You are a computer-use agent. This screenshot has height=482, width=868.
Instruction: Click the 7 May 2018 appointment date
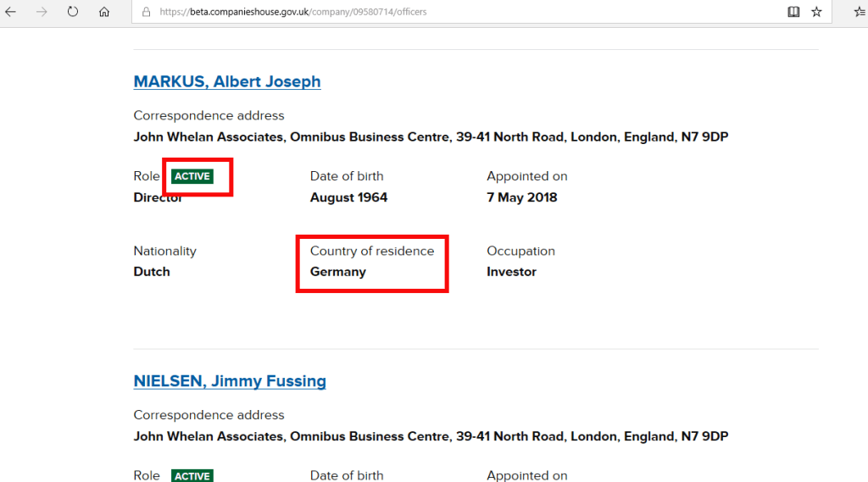tap(521, 197)
